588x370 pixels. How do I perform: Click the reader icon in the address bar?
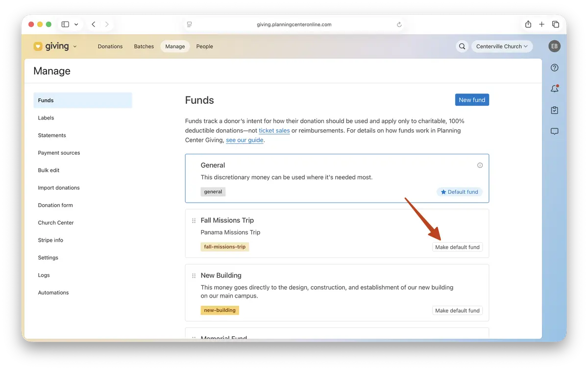189,24
